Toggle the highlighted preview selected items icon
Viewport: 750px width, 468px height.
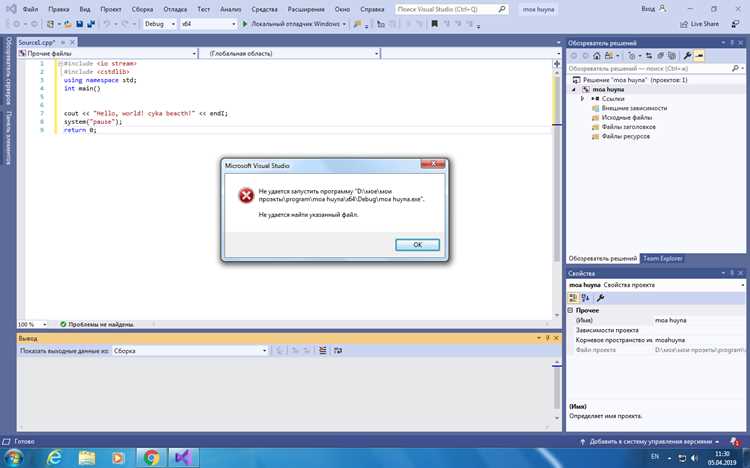(x=699, y=56)
